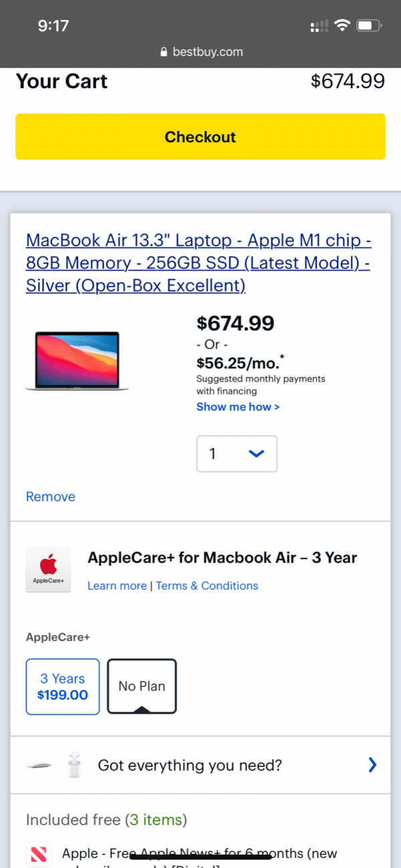Tap the battery status icon
The height and width of the screenshot is (868, 401).
click(369, 26)
